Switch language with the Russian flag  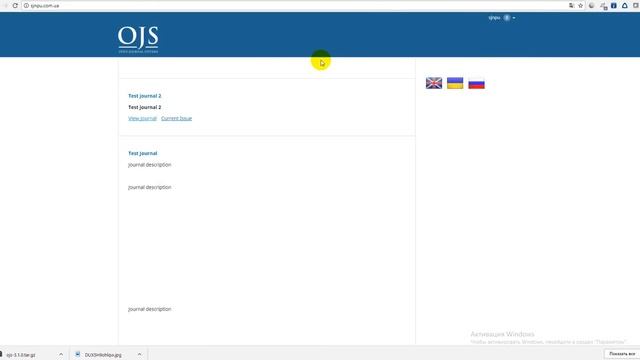(x=476, y=83)
